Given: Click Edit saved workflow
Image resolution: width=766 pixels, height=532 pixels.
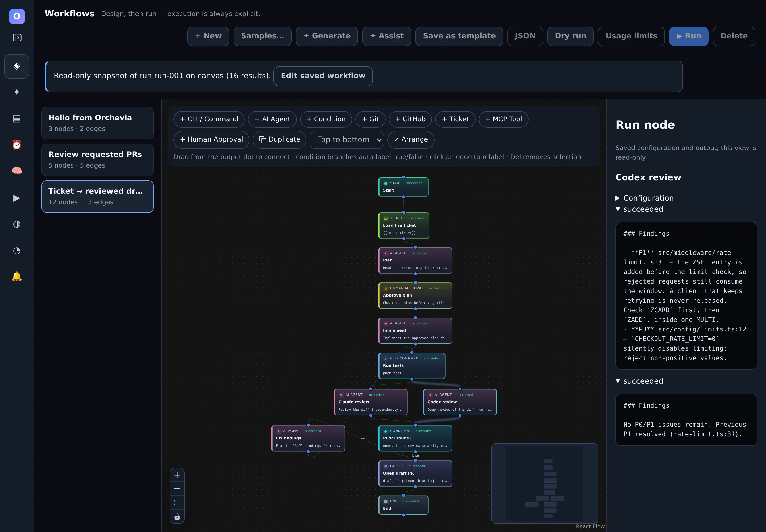Looking at the screenshot, I should [x=323, y=76].
